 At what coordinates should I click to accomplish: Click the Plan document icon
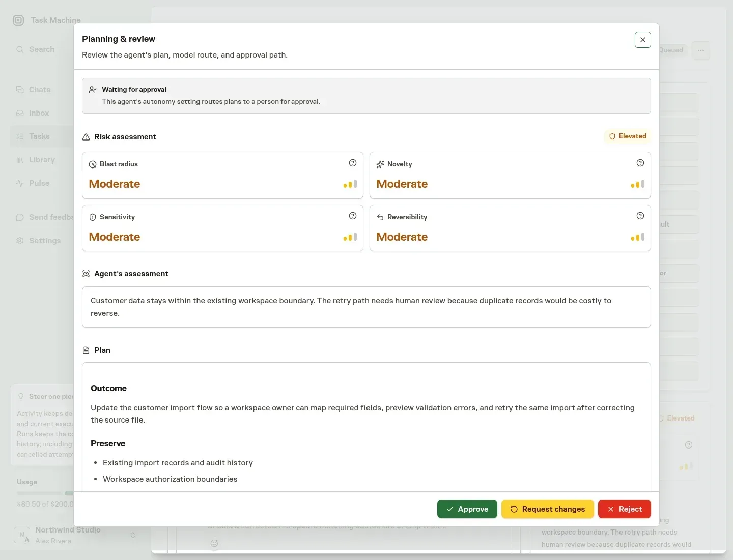86,350
